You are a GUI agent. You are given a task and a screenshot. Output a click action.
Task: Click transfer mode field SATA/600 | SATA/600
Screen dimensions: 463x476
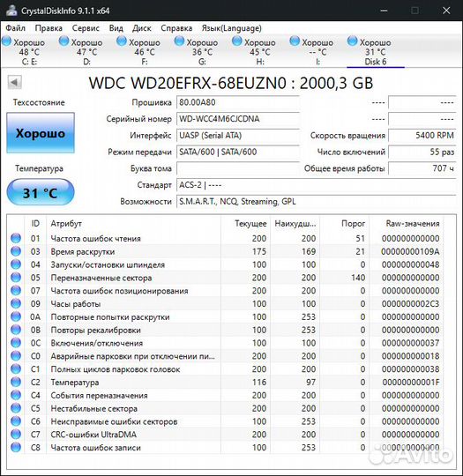(238, 152)
